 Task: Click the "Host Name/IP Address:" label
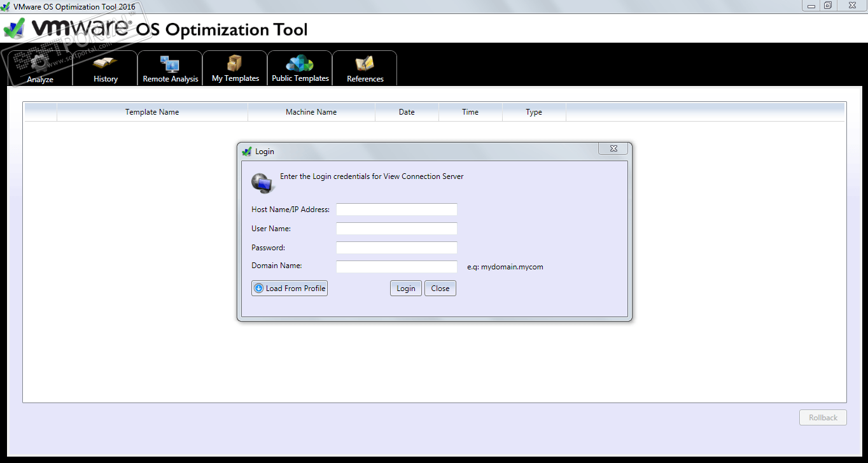pyautogui.click(x=291, y=210)
